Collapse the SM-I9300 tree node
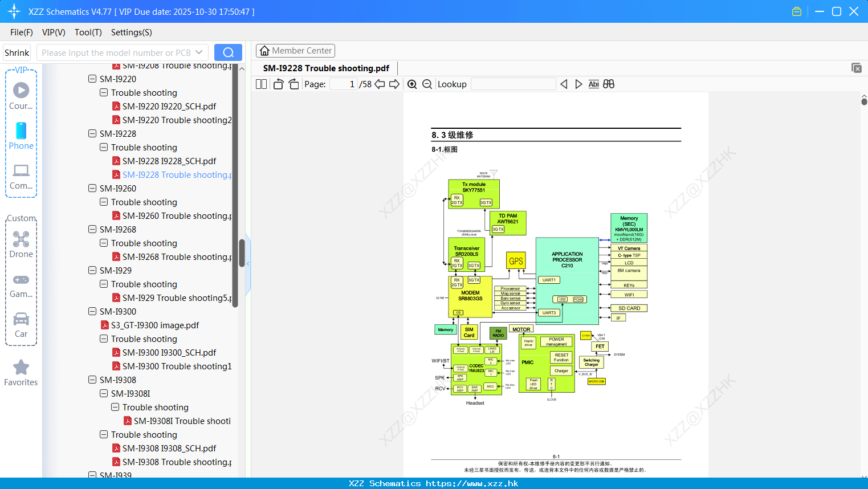 pyautogui.click(x=92, y=311)
